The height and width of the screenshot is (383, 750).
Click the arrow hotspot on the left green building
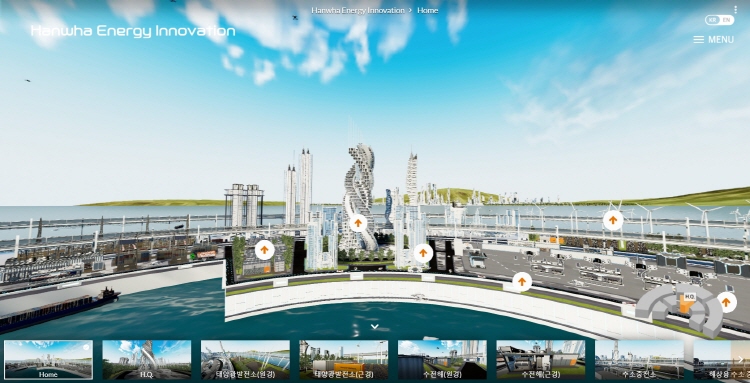point(265,250)
